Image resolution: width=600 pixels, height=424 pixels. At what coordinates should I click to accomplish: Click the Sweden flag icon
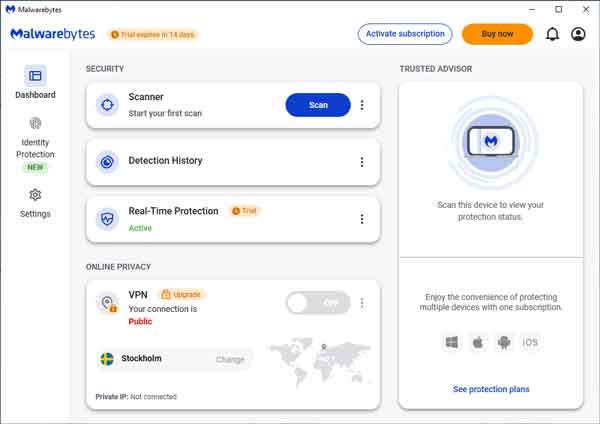(107, 359)
